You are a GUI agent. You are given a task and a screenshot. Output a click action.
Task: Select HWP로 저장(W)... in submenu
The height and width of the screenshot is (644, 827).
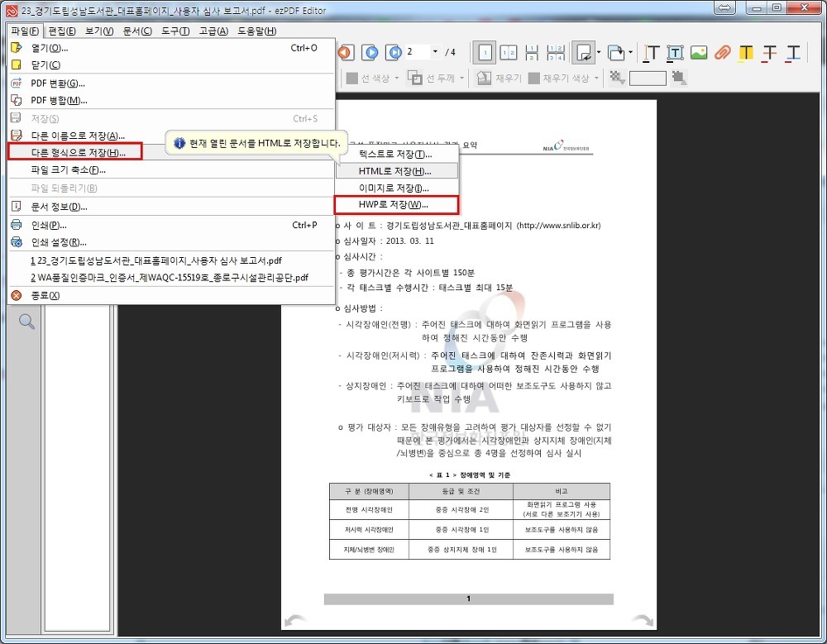click(397, 205)
